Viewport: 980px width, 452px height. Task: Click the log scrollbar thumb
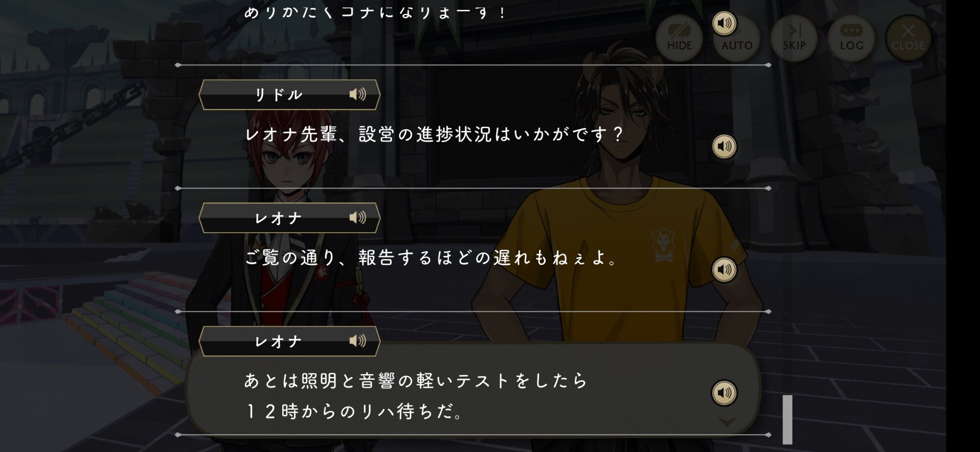coord(787,420)
